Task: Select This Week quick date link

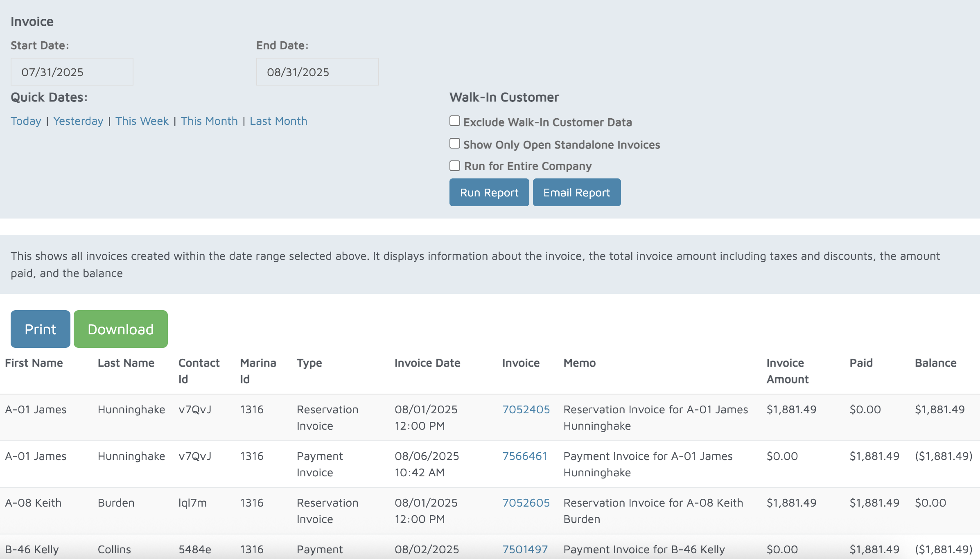Action: [142, 121]
